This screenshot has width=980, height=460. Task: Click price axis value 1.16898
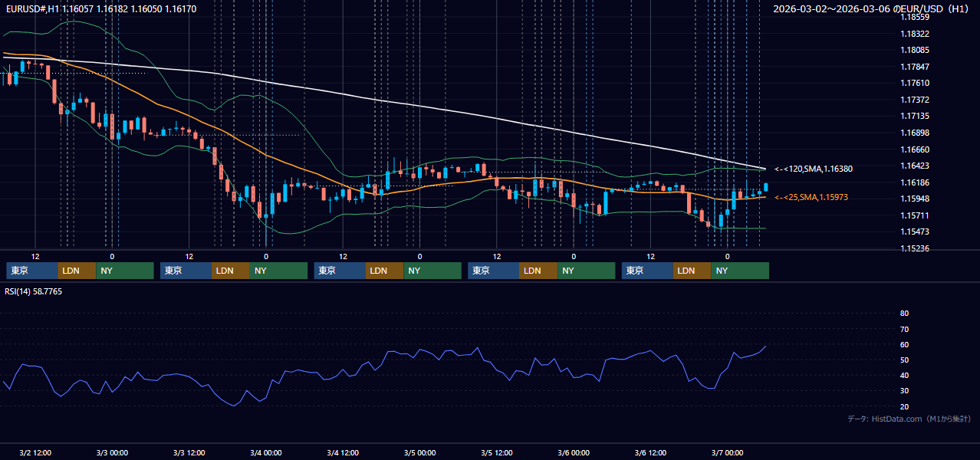click(x=914, y=133)
